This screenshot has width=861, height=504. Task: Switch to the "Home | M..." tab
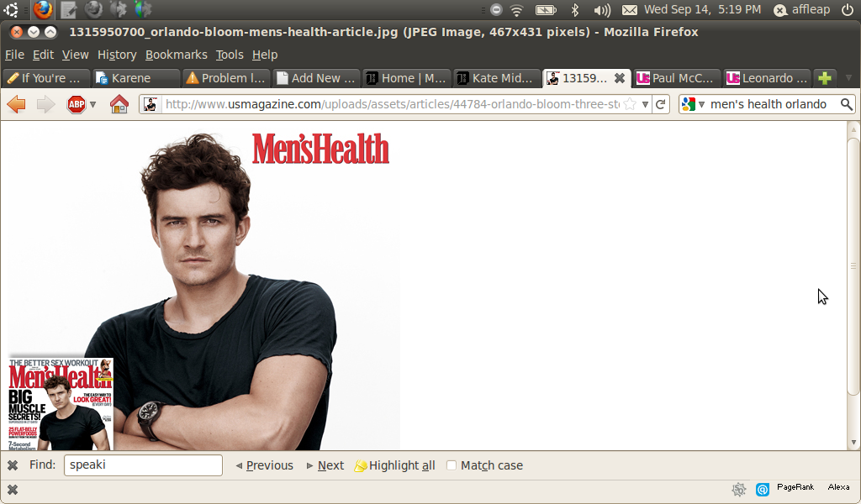[406, 78]
